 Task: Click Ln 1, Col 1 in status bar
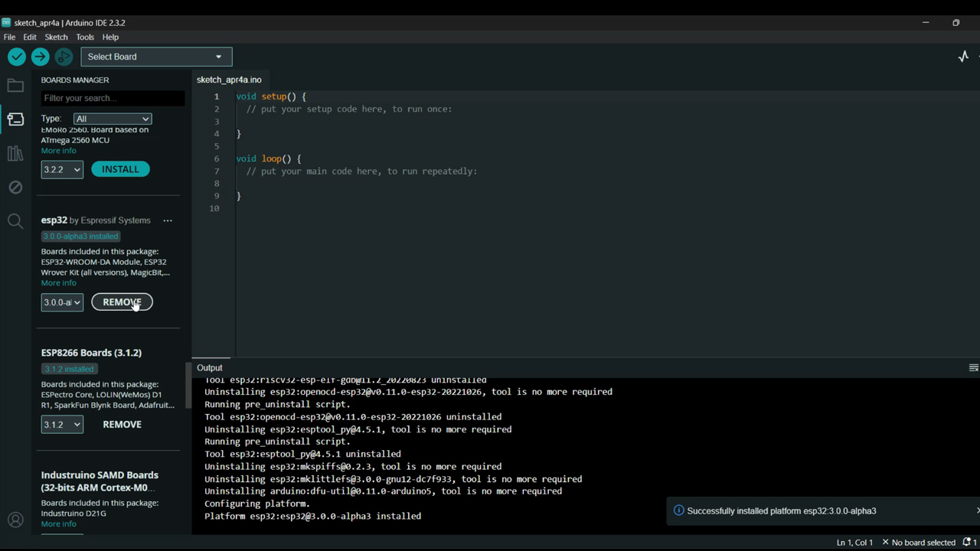point(854,543)
